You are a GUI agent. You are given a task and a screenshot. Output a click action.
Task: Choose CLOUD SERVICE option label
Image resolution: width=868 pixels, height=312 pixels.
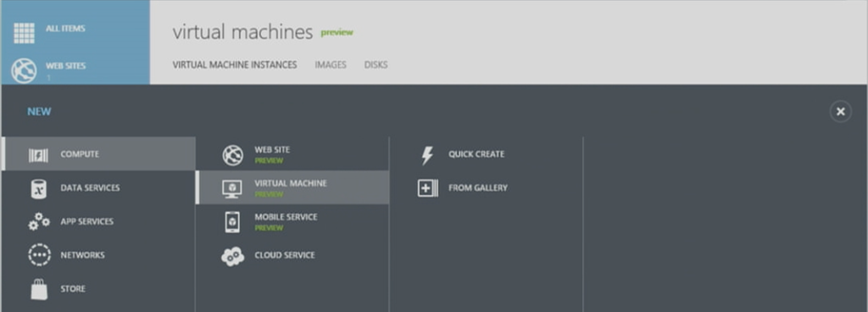[285, 255]
